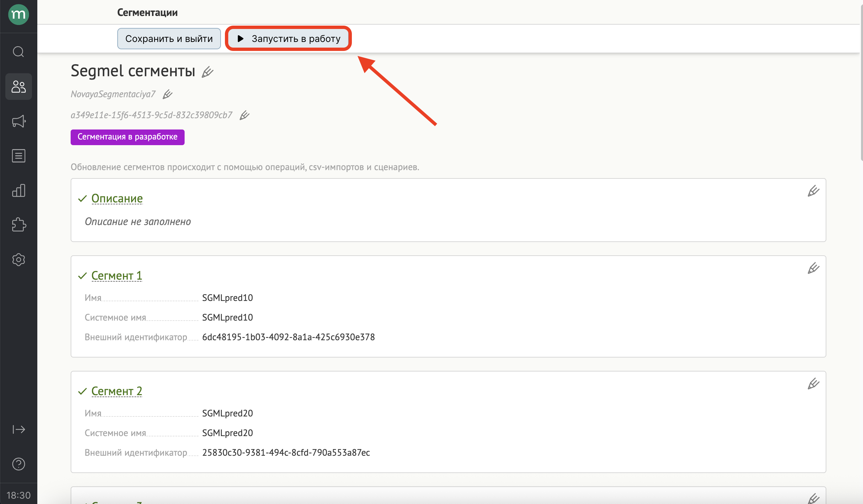
Task: Open the settings gear icon in sidebar
Action: click(19, 259)
